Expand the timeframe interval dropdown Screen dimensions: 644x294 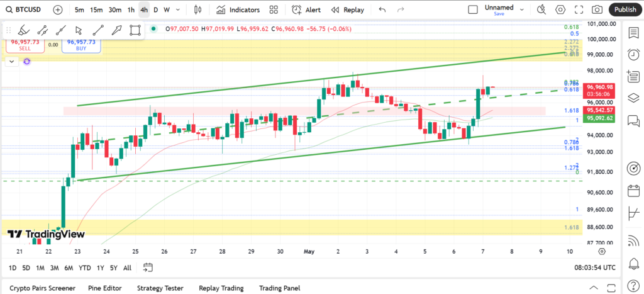(x=177, y=9)
